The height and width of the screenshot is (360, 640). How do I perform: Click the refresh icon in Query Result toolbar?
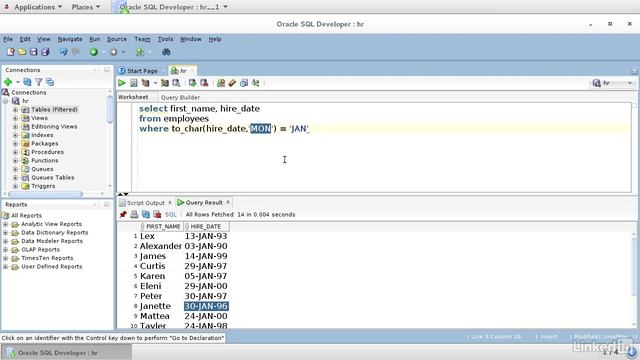(146, 214)
